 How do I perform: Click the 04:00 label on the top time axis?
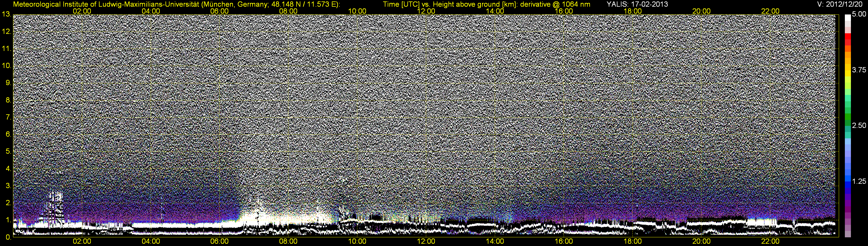(x=151, y=11)
